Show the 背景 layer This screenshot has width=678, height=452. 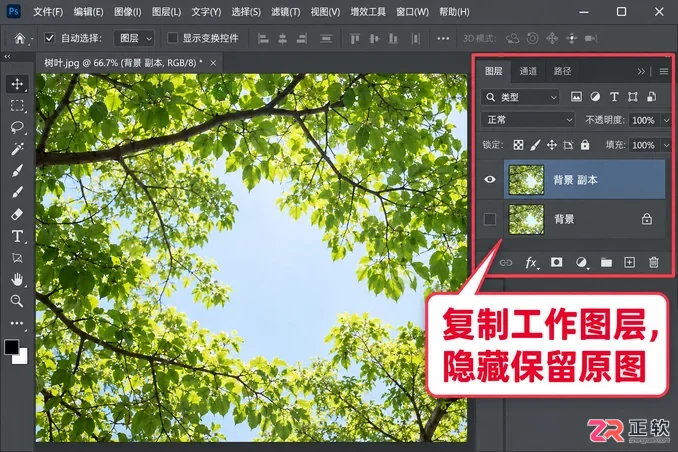click(x=489, y=219)
